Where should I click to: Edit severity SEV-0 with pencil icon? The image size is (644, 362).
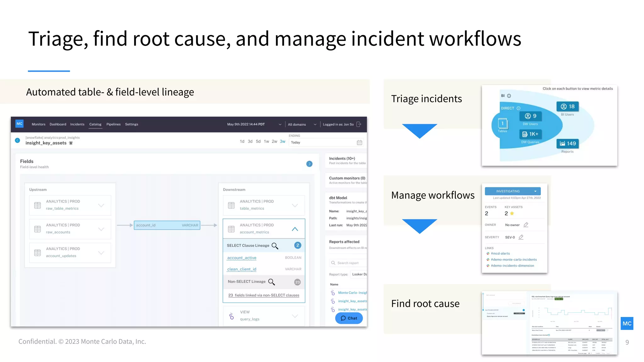521,237
